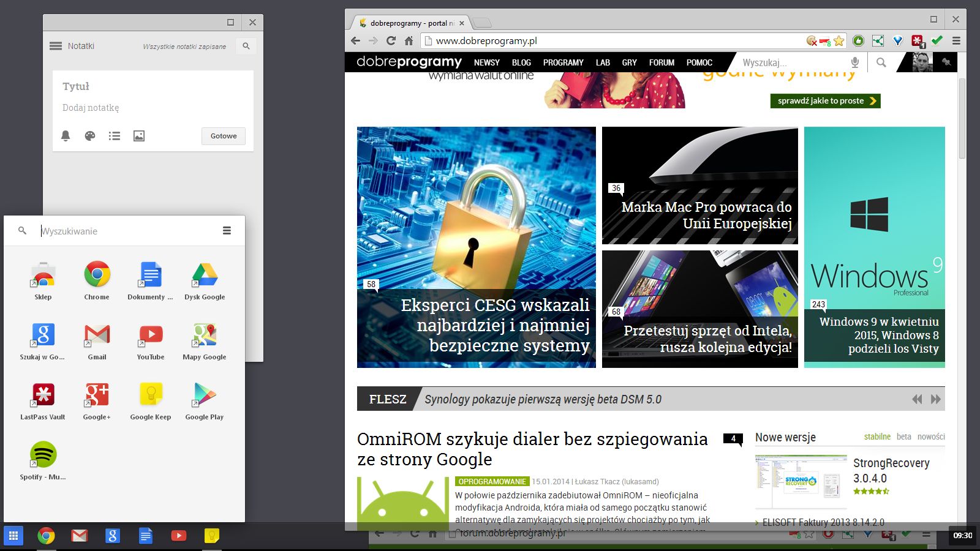Open Gmail from the launcher grid
This screenshot has width=980, height=551.
click(97, 341)
